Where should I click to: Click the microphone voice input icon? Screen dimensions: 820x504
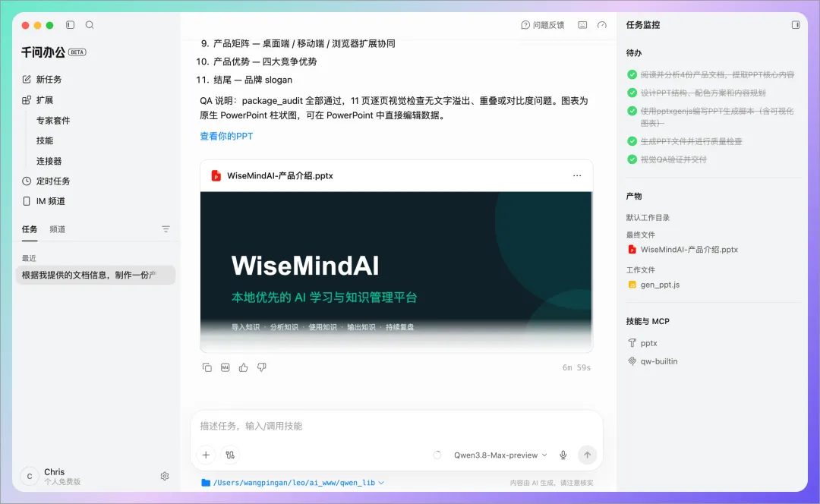tap(563, 455)
